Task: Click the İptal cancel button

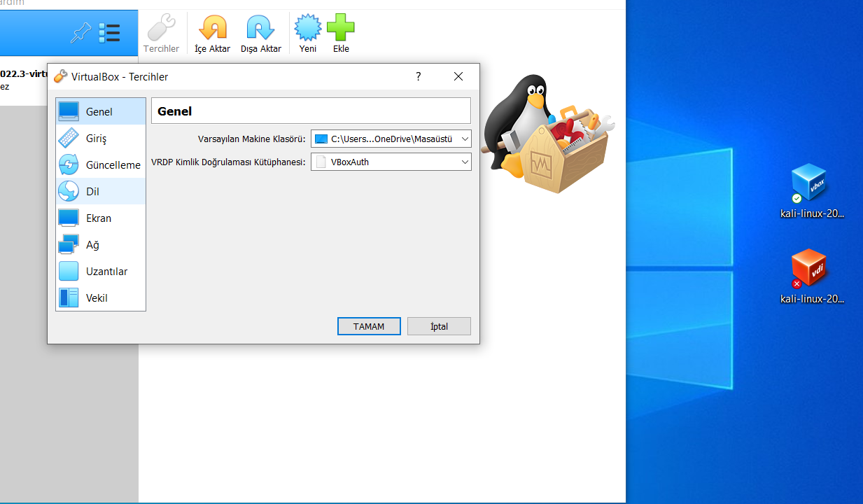Action: [439, 326]
